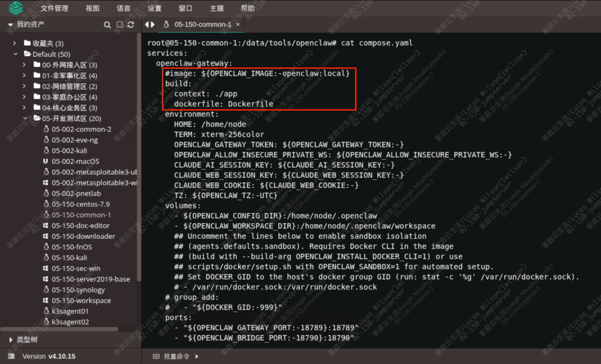Click the tab scroll arrows icon

(150, 24)
